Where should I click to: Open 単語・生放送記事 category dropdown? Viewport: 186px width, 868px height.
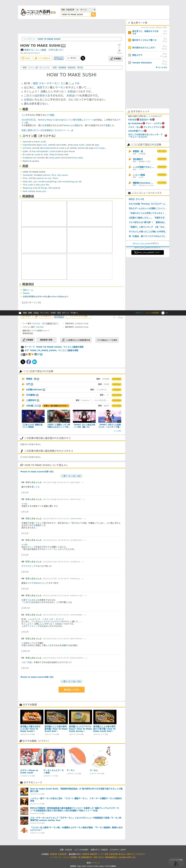(x=70, y=10)
